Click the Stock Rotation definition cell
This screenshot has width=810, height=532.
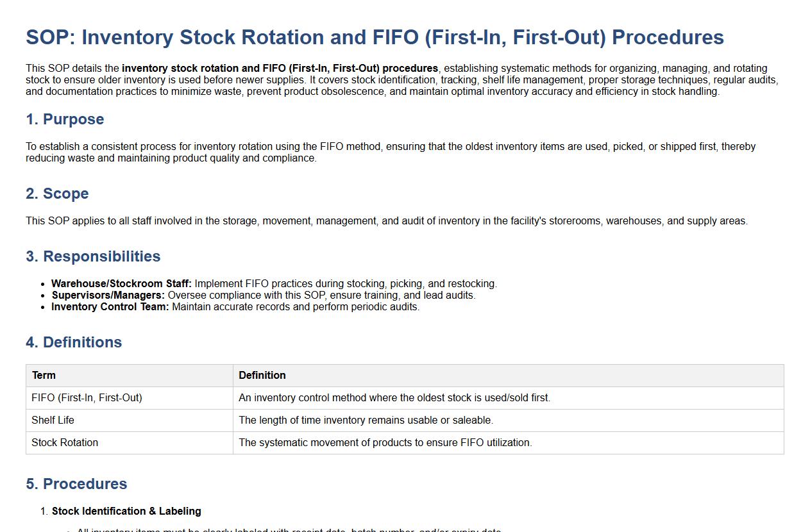pos(385,443)
